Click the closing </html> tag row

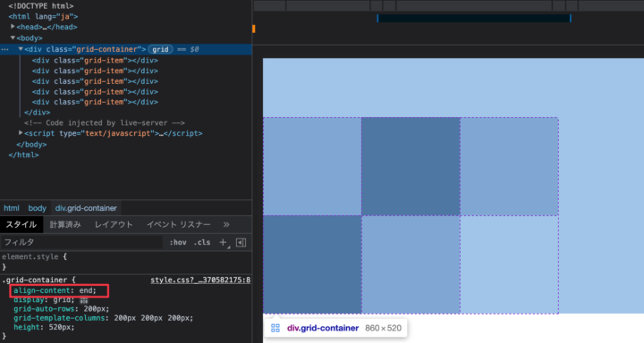pos(23,155)
